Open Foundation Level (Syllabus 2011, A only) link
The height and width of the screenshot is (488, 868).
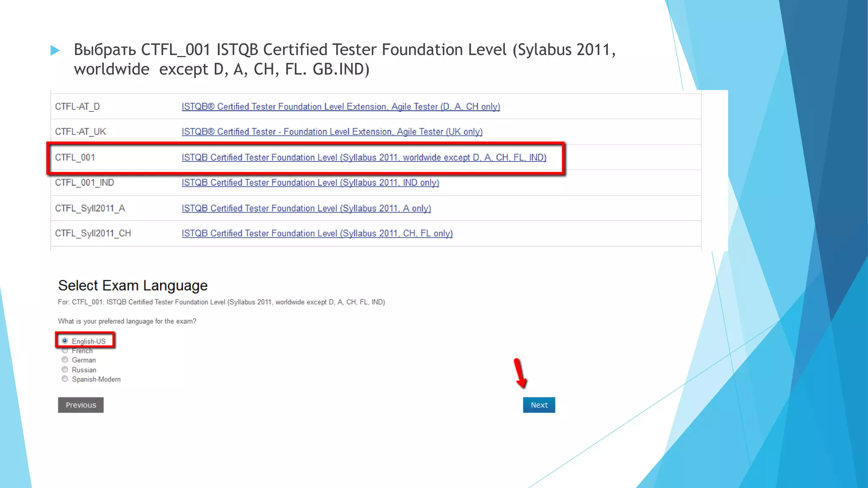[x=306, y=208]
